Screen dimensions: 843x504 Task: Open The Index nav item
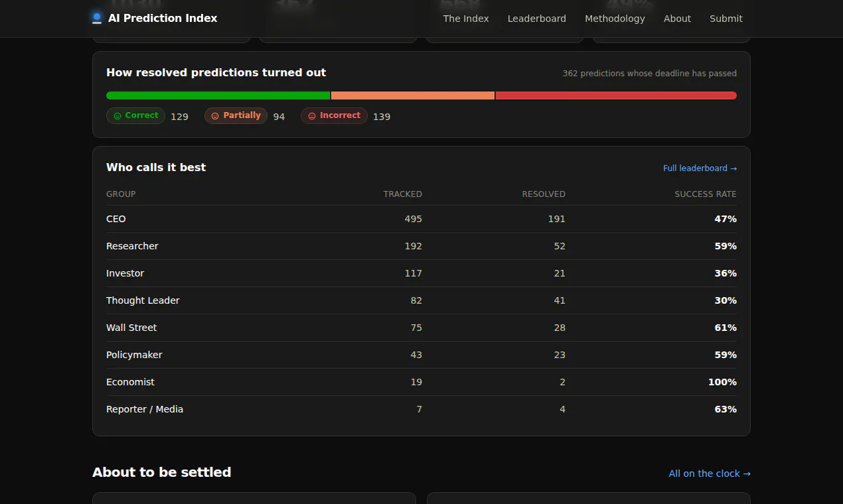[466, 19]
